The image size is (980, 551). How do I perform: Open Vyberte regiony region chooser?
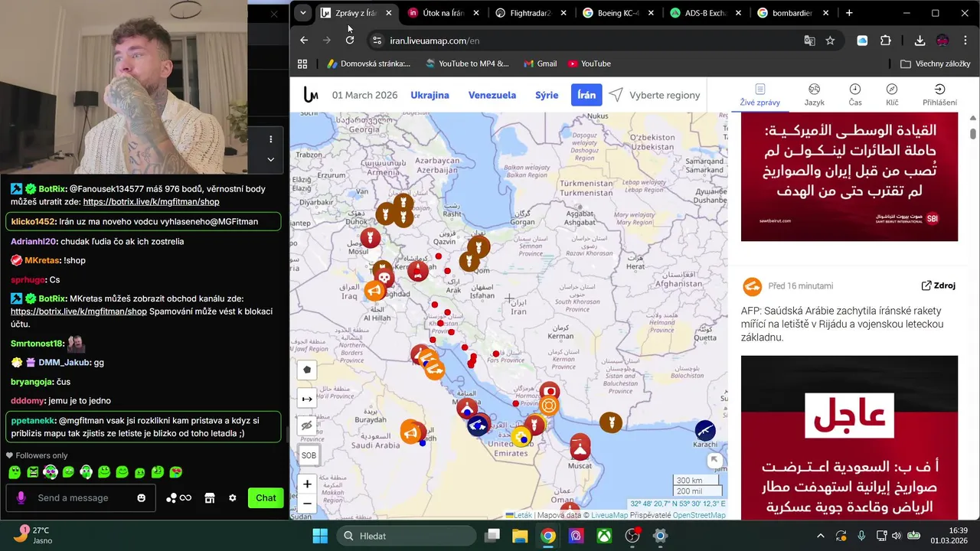pos(655,95)
